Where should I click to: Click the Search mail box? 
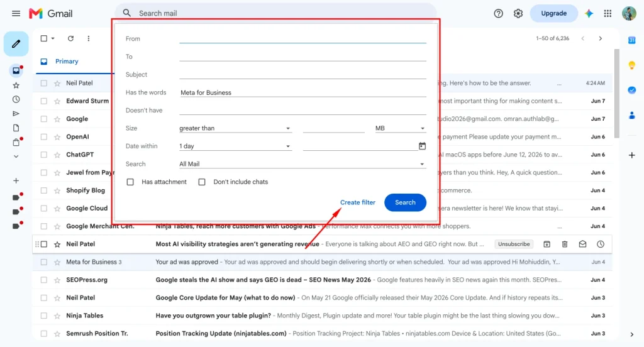(275, 13)
